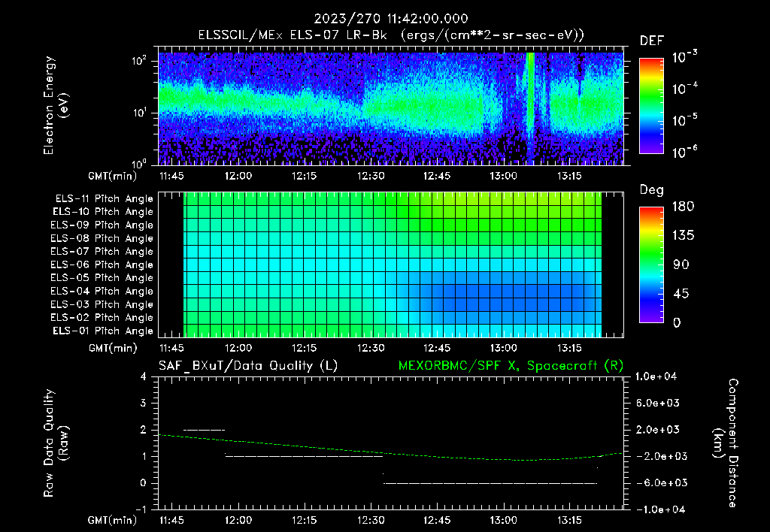Click the DEF label above the color bar

pyautogui.click(x=652, y=41)
